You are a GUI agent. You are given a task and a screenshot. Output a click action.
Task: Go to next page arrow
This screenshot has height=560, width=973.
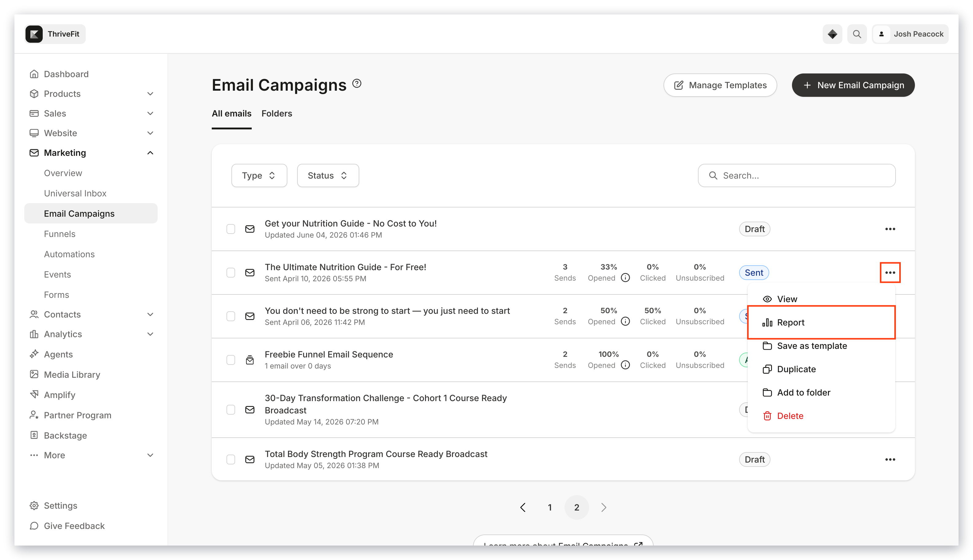point(603,507)
